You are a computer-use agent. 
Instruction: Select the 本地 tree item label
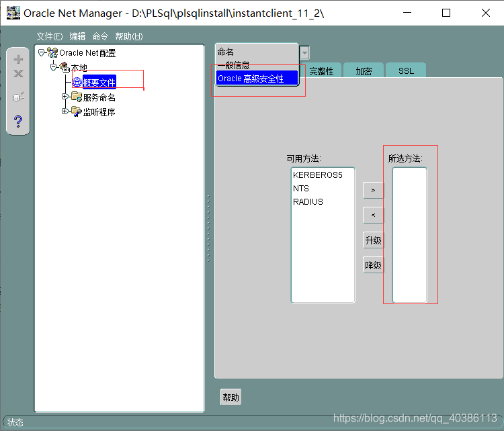pyautogui.click(x=79, y=67)
